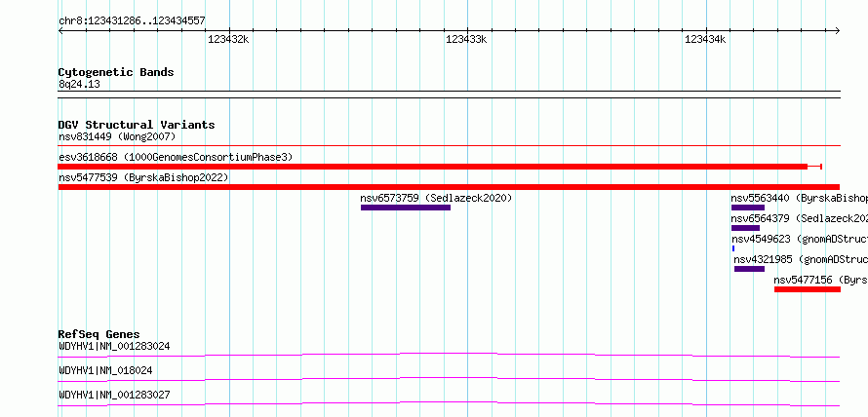The width and height of the screenshot is (868, 417).
Task: Click the right arrowhead of the scale ruler
Action: (x=838, y=31)
